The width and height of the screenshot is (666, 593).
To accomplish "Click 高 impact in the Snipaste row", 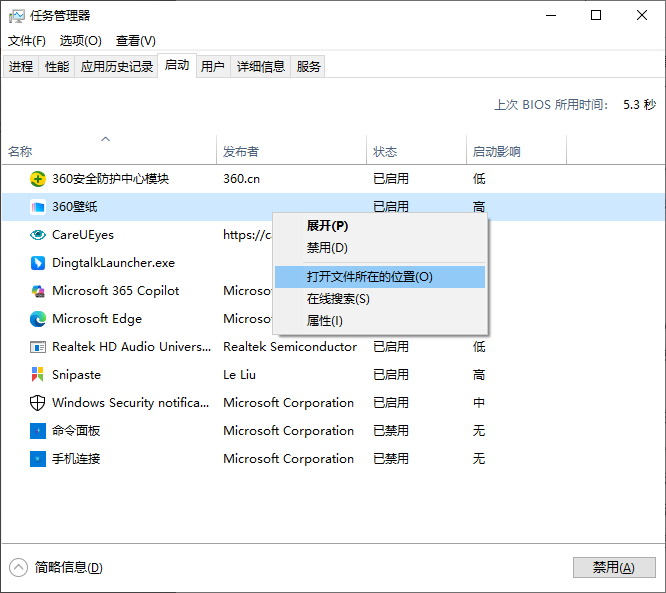I will 479,375.
